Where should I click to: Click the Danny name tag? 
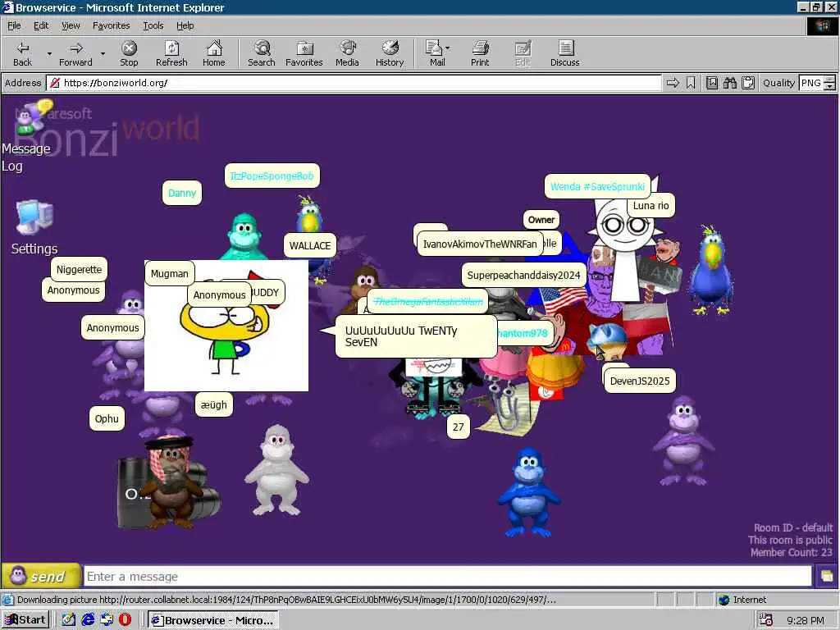181,194
